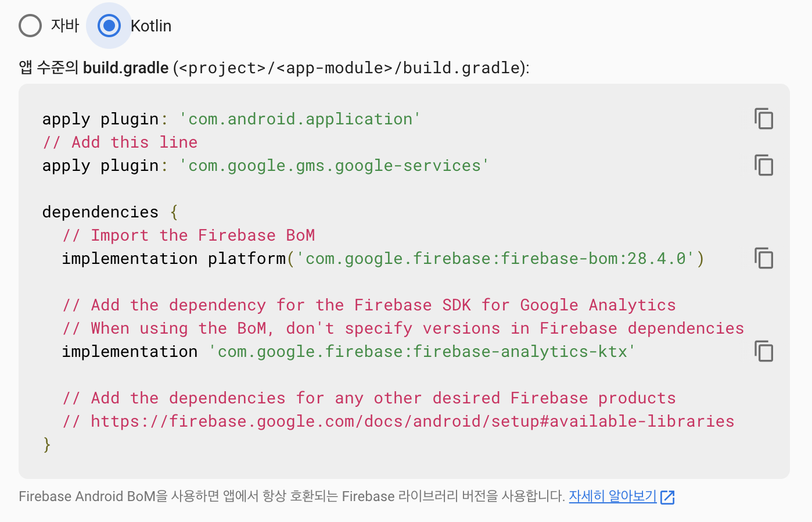Select the 자바 radio button

tap(30, 26)
